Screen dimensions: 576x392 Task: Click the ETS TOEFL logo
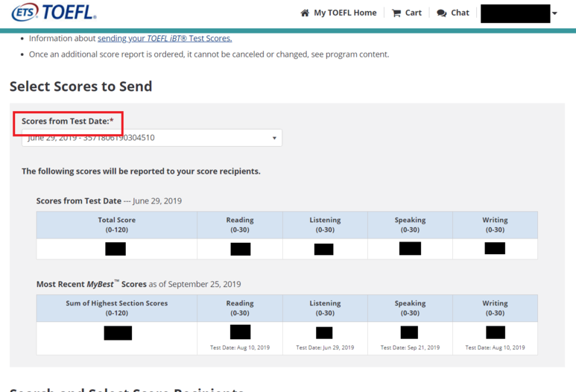click(54, 12)
